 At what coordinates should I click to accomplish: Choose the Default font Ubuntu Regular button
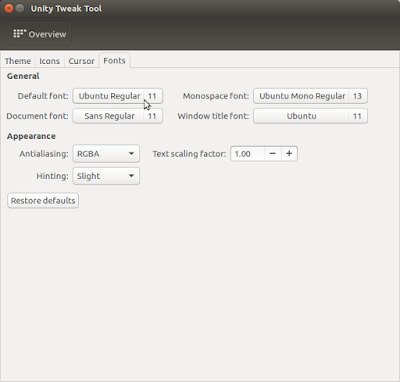[x=118, y=96]
